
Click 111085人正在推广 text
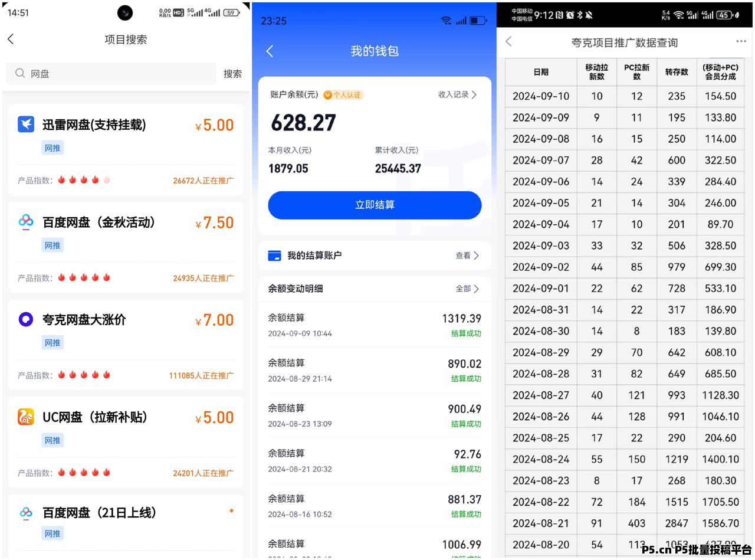tap(201, 375)
